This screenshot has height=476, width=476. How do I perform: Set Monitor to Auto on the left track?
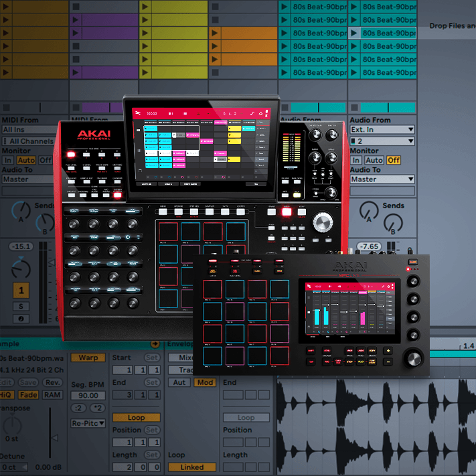coord(26,160)
